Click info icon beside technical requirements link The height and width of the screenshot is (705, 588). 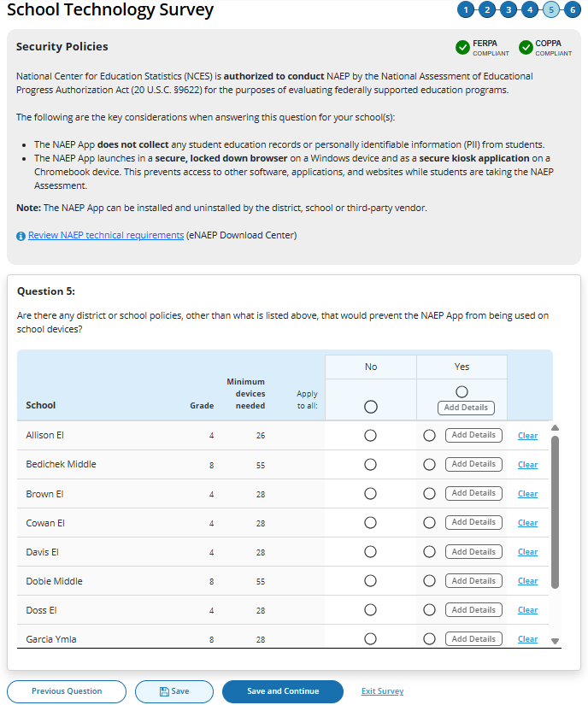click(x=21, y=236)
